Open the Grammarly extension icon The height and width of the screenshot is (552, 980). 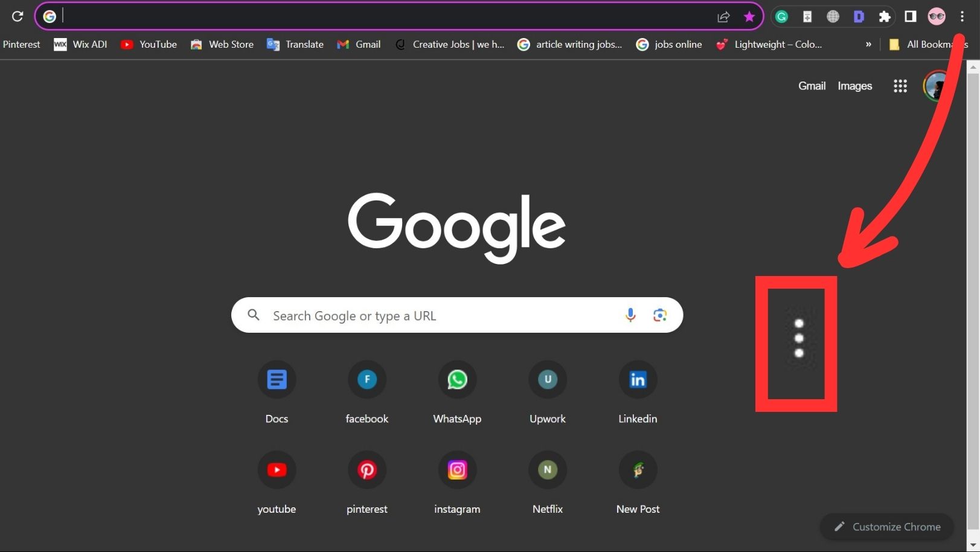(x=782, y=17)
